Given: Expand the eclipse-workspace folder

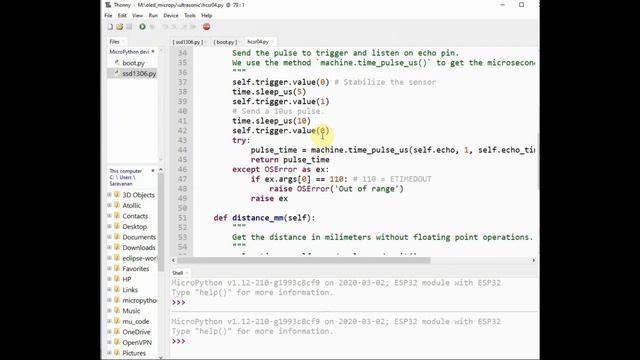Looking at the screenshot, I should click(x=109, y=258).
